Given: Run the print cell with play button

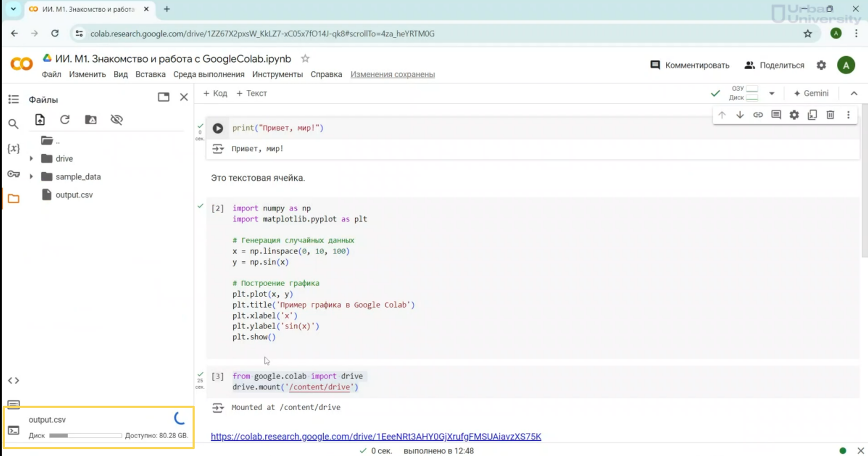Looking at the screenshot, I should 218,129.
